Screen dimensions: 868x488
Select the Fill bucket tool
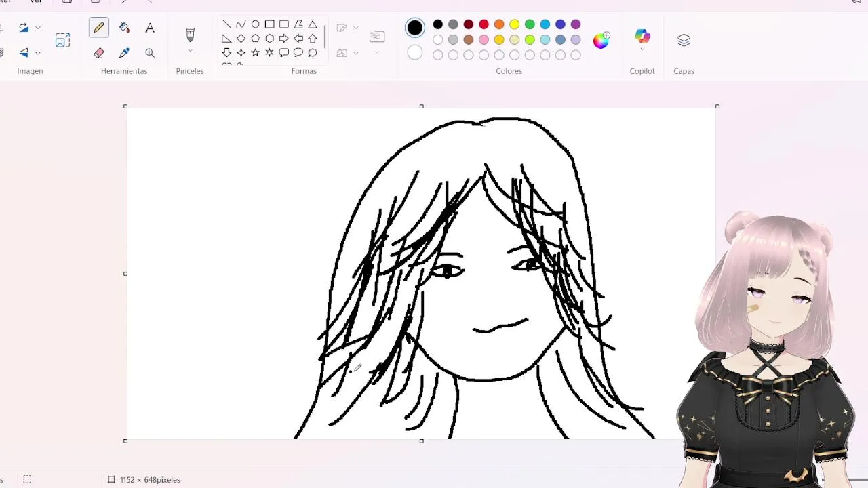[124, 28]
